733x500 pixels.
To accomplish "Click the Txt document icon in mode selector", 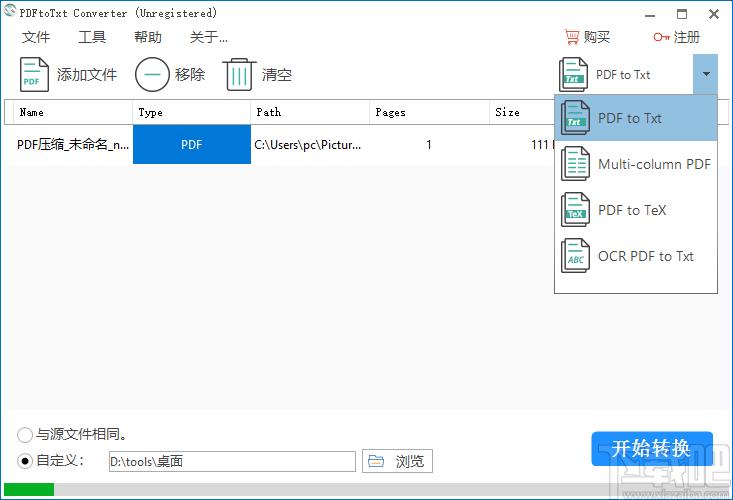I will [x=573, y=74].
